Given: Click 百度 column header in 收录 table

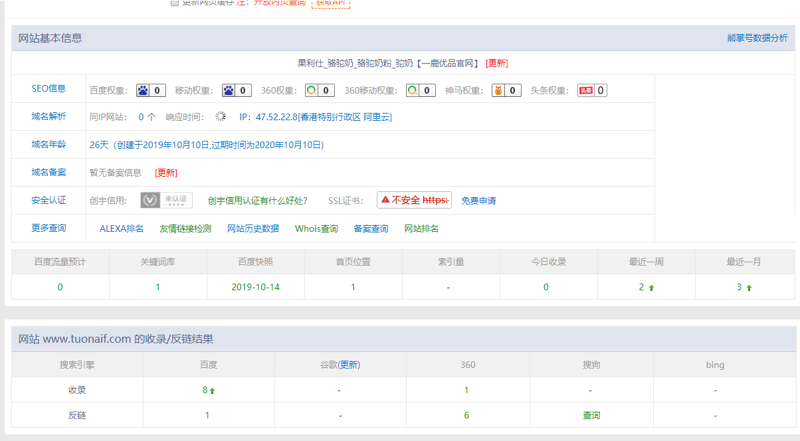Looking at the screenshot, I should tap(209, 365).
